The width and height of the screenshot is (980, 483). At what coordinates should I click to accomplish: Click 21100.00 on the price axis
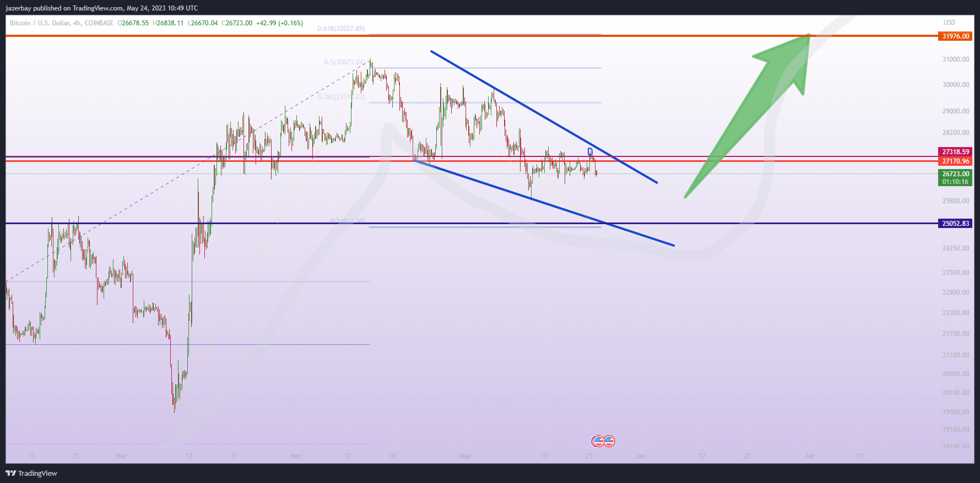956,355
